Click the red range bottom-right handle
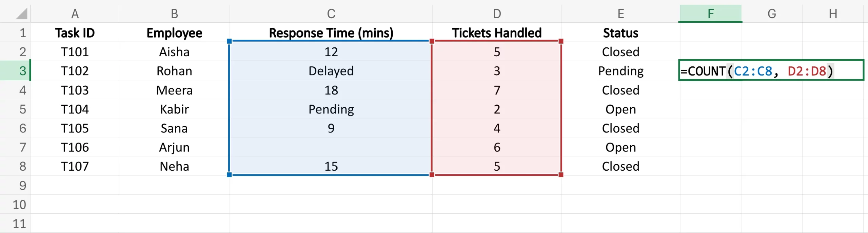868x233 pixels. pyautogui.click(x=561, y=175)
